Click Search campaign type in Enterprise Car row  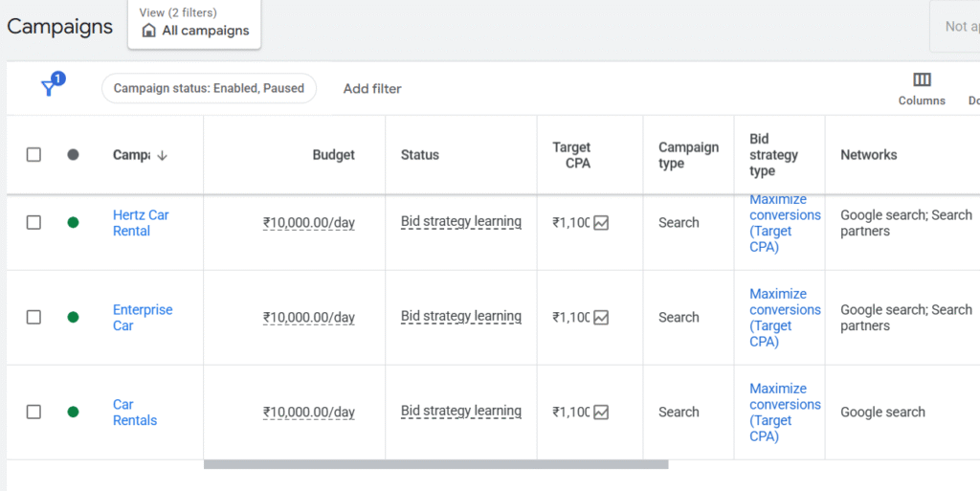point(679,318)
